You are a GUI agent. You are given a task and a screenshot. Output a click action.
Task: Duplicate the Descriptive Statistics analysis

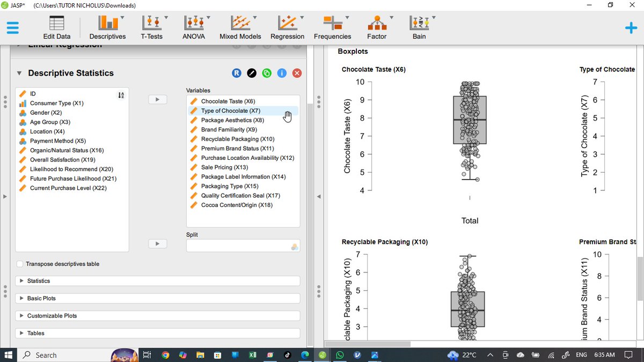click(x=267, y=73)
